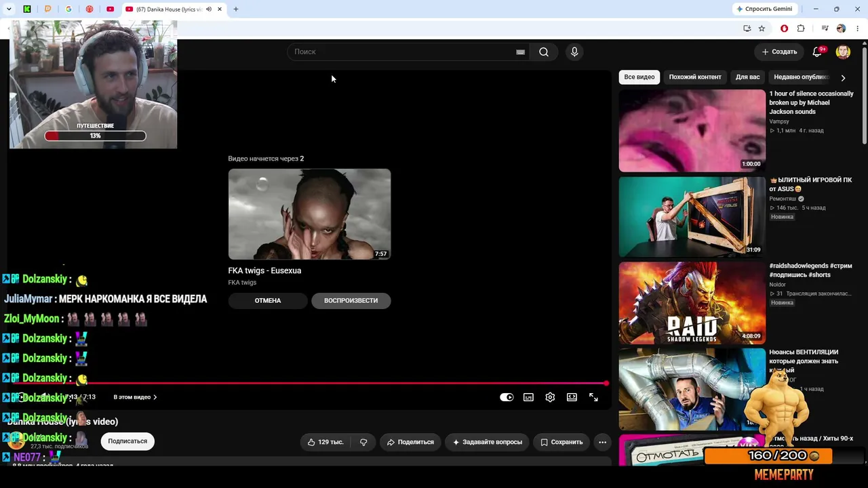The width and height of the screenshot is (868, 488).
Task: Click the Поделиться share button
Action: point(410,442)
